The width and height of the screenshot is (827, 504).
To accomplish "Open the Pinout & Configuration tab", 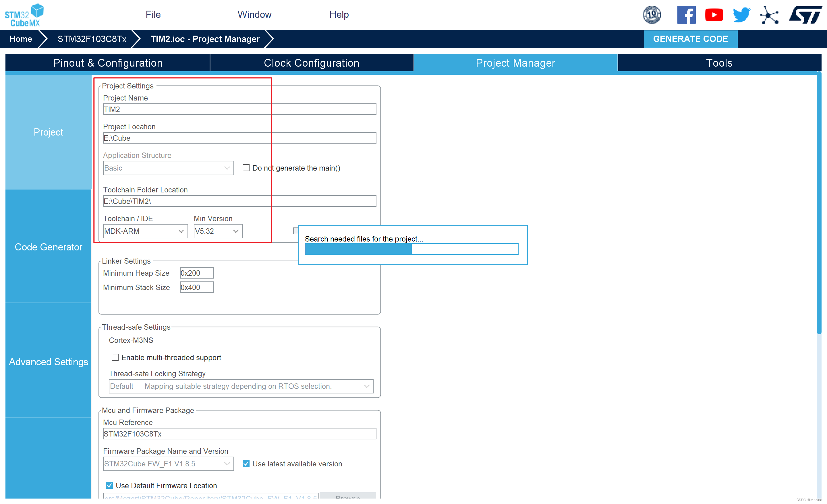I will 108,63.
